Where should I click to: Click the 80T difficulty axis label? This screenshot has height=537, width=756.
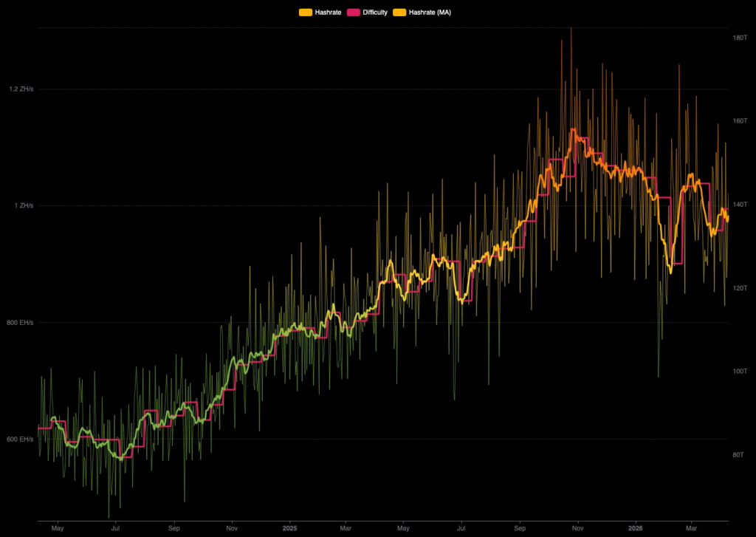(x=739, y=454)
